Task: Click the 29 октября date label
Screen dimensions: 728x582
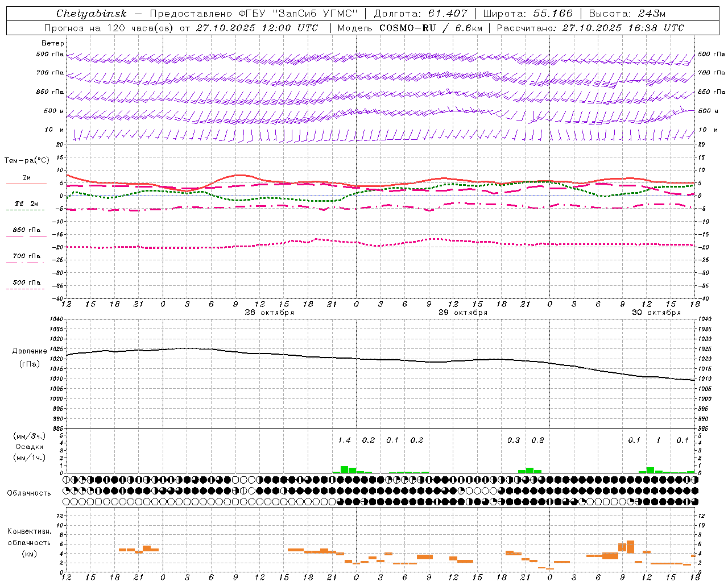Action: [x=463, y=313]
